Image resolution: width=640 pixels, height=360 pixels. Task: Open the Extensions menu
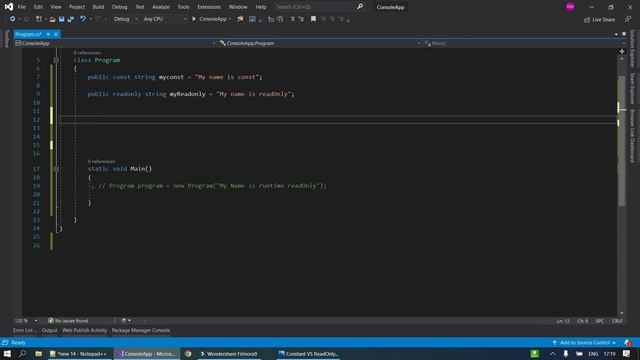(x=209, y=7)
